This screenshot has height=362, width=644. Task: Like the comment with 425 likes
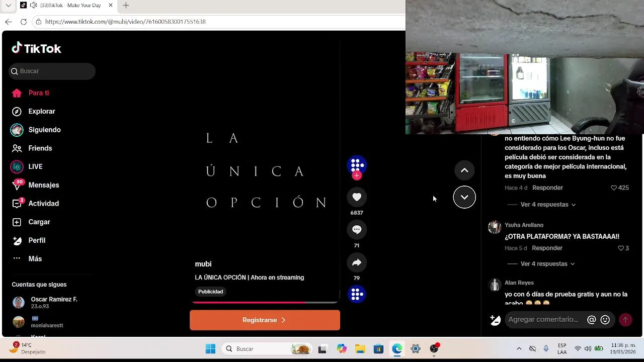coord(614,188)
